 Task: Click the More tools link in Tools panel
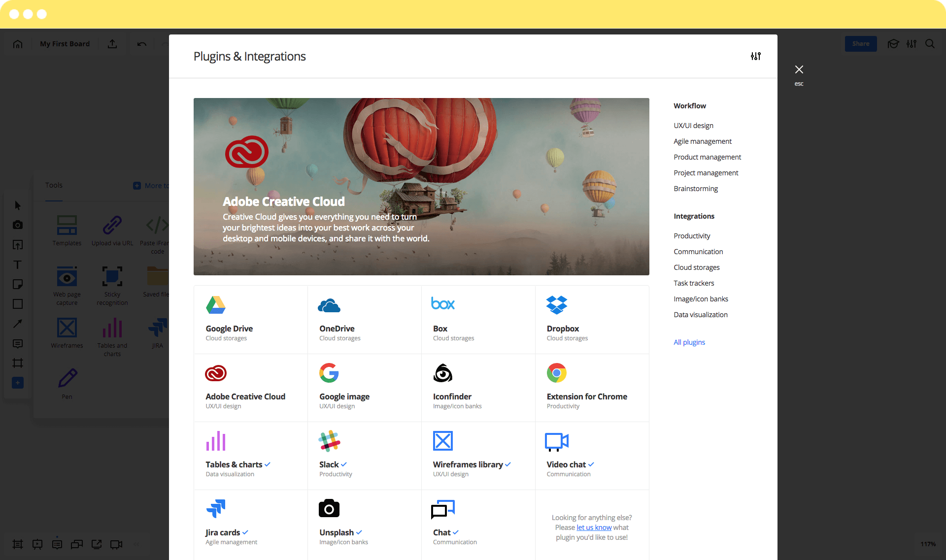[x=151, y=186]
